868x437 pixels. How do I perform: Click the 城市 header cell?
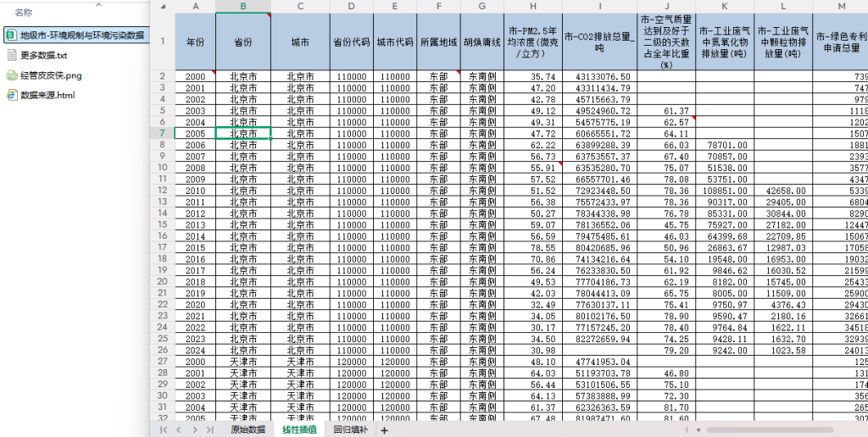(300, 41)
